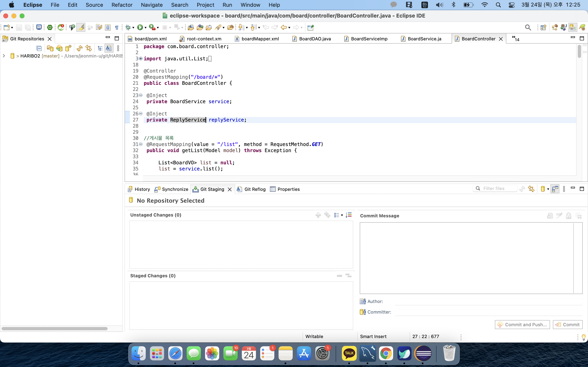Open the Refactor menu
The image size is (588, 367).
[x=122, y=5]
